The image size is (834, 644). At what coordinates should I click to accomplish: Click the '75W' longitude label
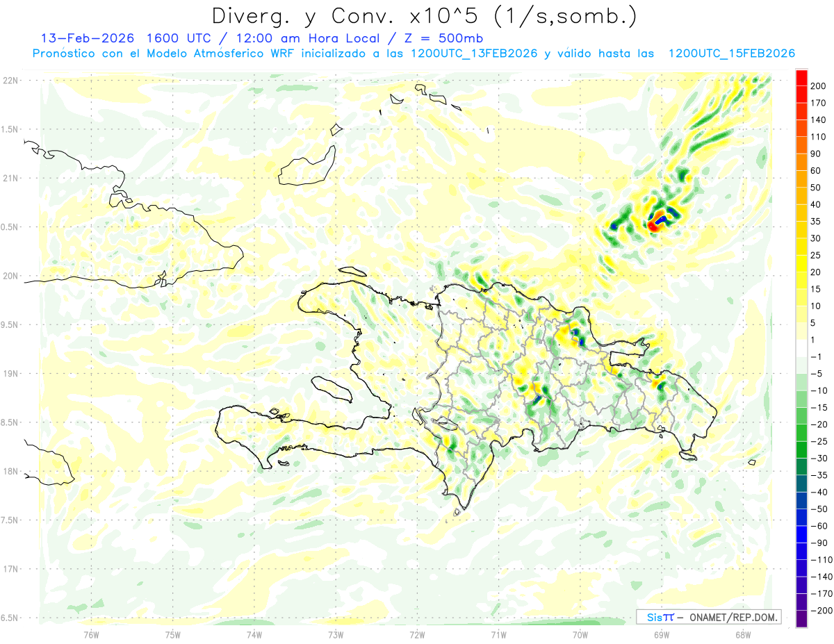[173, 635]
